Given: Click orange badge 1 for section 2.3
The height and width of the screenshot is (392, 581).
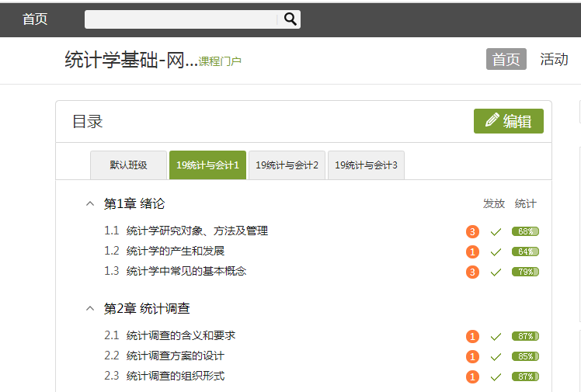Looking at the screenshot, I should 472,376.
